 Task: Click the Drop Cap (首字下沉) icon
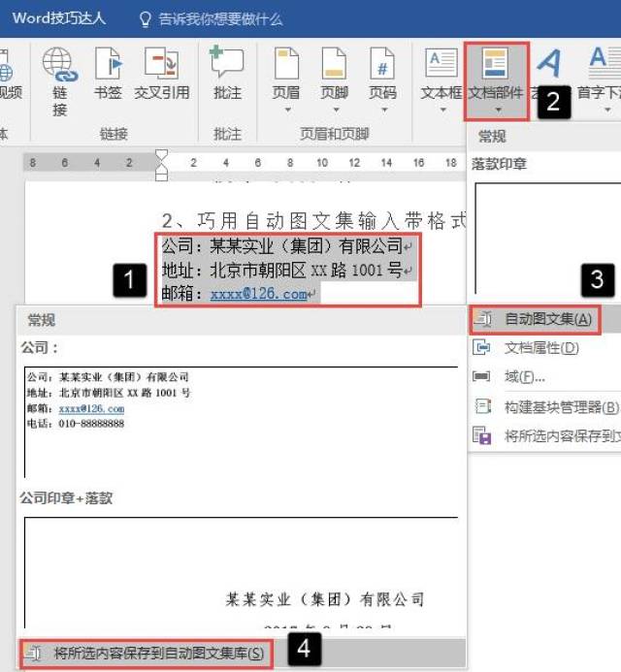point(604,63)
